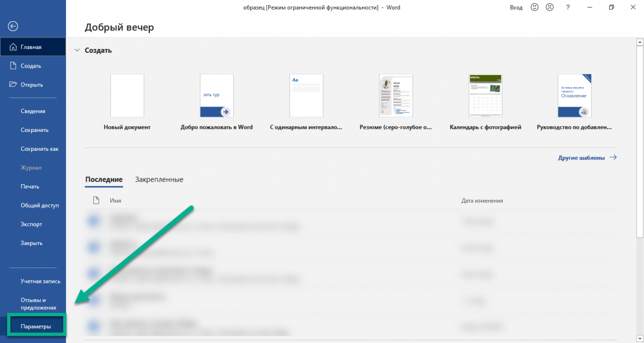The image size is (644, 343).
Task: Open Help with the question mark icon
Action: tap(568, 7)
